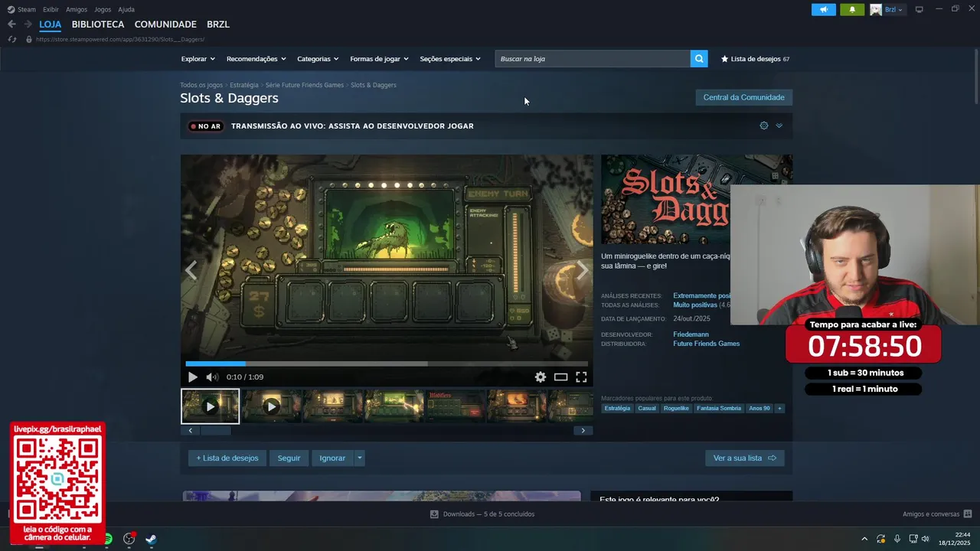Image resolution: width=980 pixels, height=551 pixels.
Task: Open the Amigos menu
Action: tap(77, 9)
